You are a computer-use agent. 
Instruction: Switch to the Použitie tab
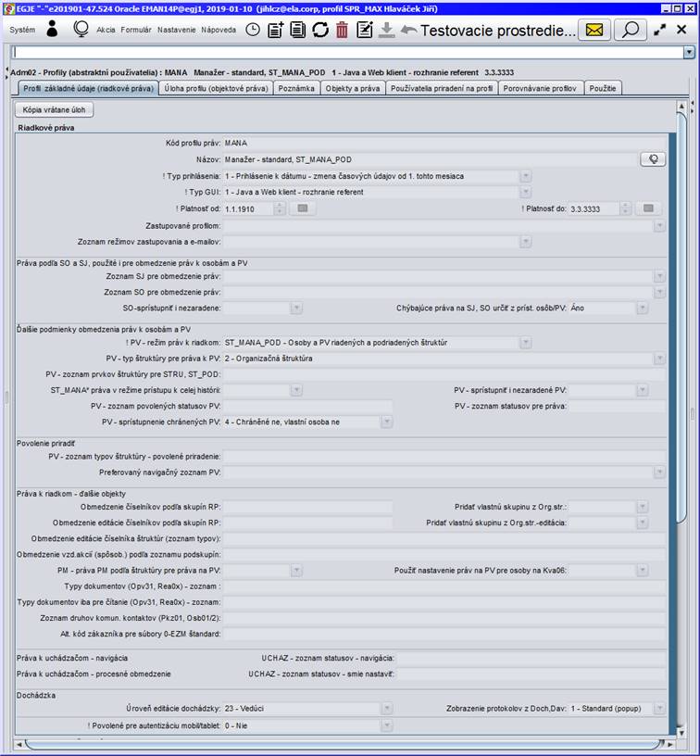point(603,88)
